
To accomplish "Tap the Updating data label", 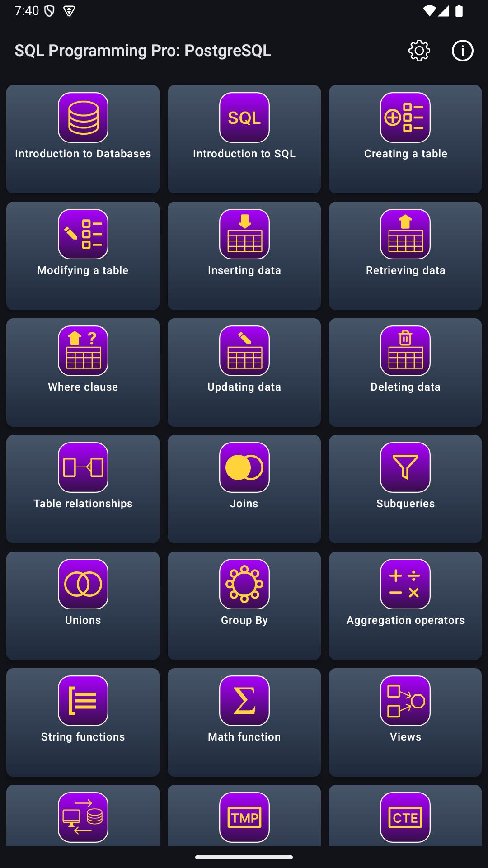I will pos(244,387).
